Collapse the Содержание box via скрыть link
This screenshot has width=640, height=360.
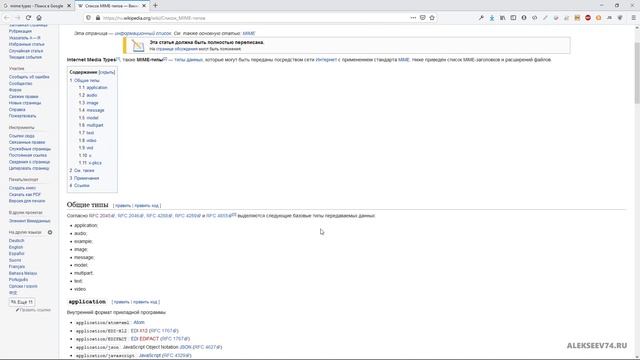click(x=107, y=72)
